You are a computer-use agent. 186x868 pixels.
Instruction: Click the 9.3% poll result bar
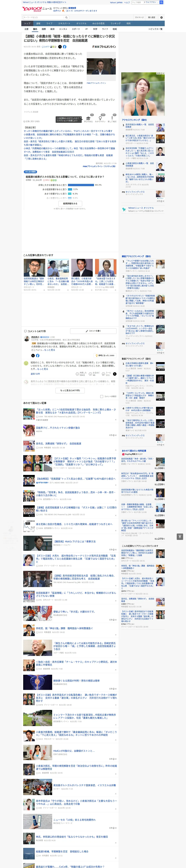pyautogui.click(x=70, y=194)
